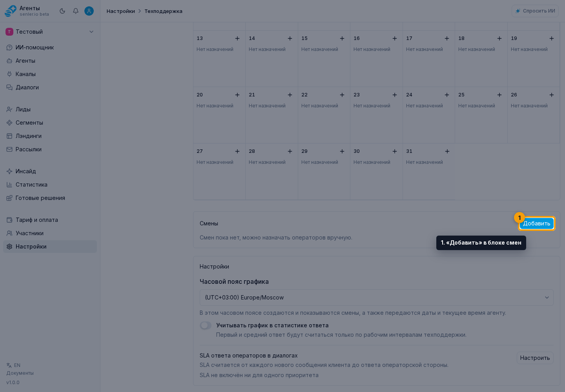Switch language to EN
Viewport: 565px width, 392px height.
pyautogui.click(x=14, y=365)
